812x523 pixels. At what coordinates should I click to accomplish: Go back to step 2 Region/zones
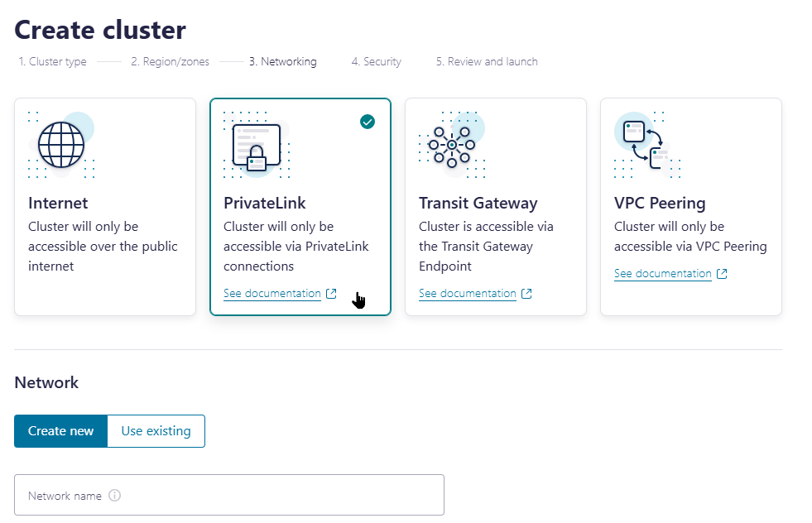[170, 61]
